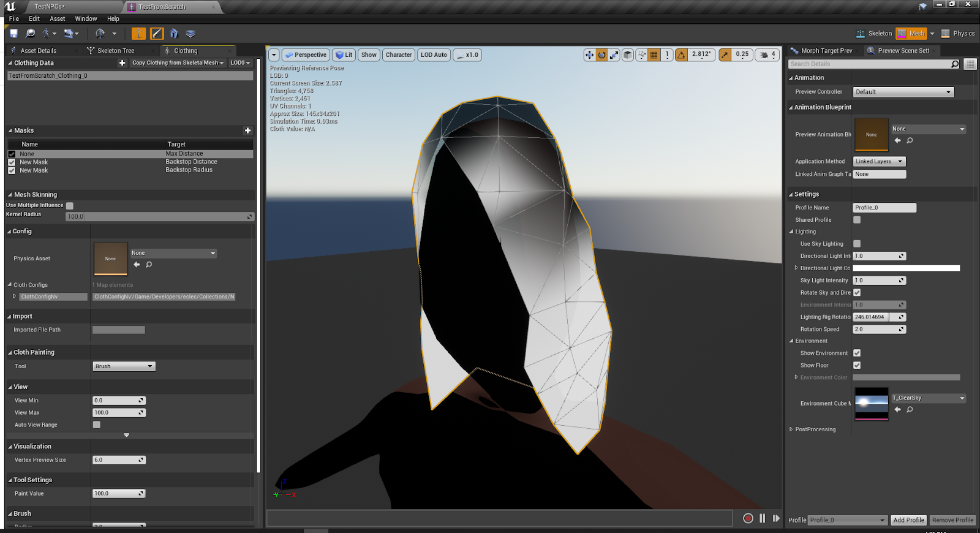The width and height of the screenshot is (980, 533).
Task: Click the Lit view mode button
Action: [x=344, y=55]
